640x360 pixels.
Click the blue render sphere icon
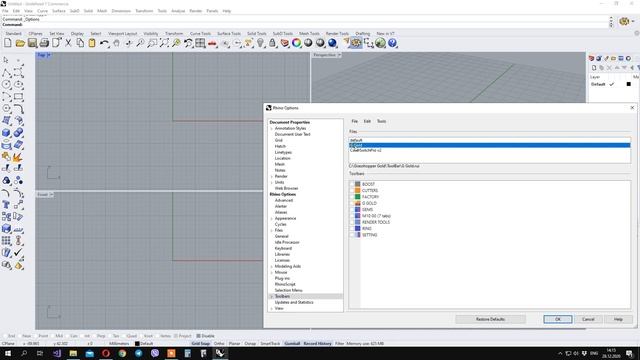click(x=332, y=43)
